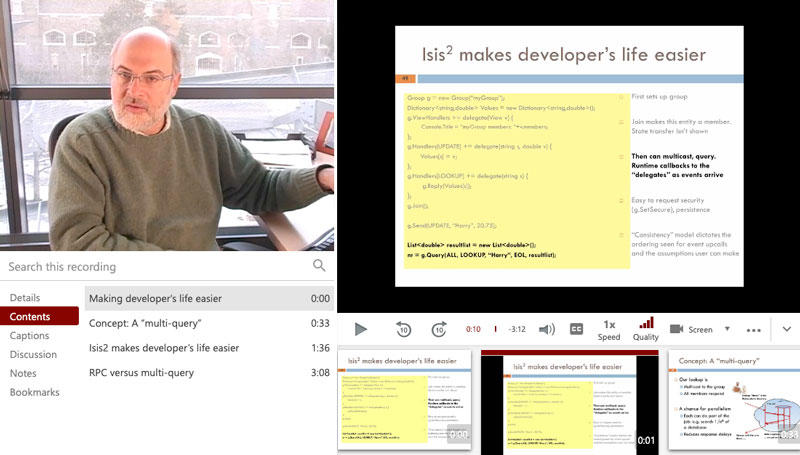The image size is (800, 455).
Task: Open the Discussion tab
Action: tap(33, 354)
